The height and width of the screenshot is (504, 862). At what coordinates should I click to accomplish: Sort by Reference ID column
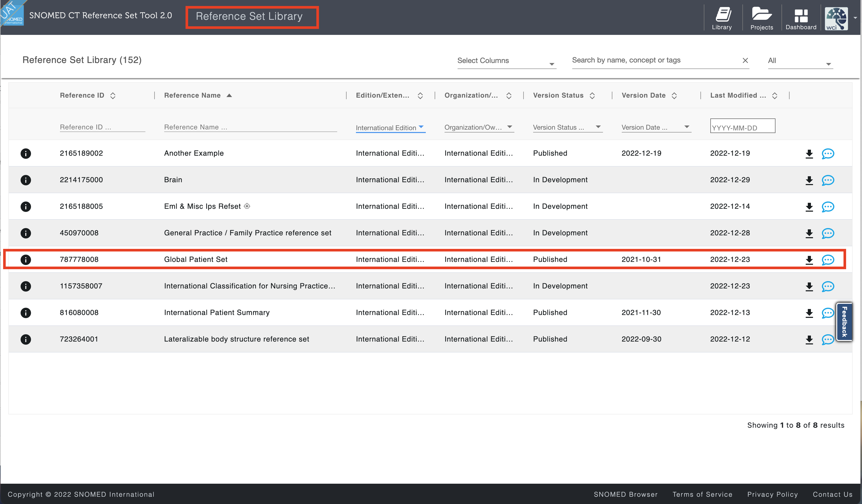pos(113,96)
